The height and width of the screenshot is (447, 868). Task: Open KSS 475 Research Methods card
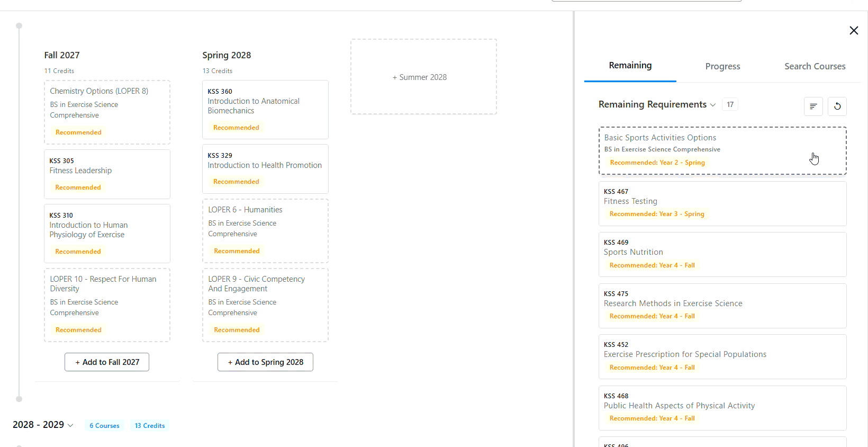tap(722, 306)
